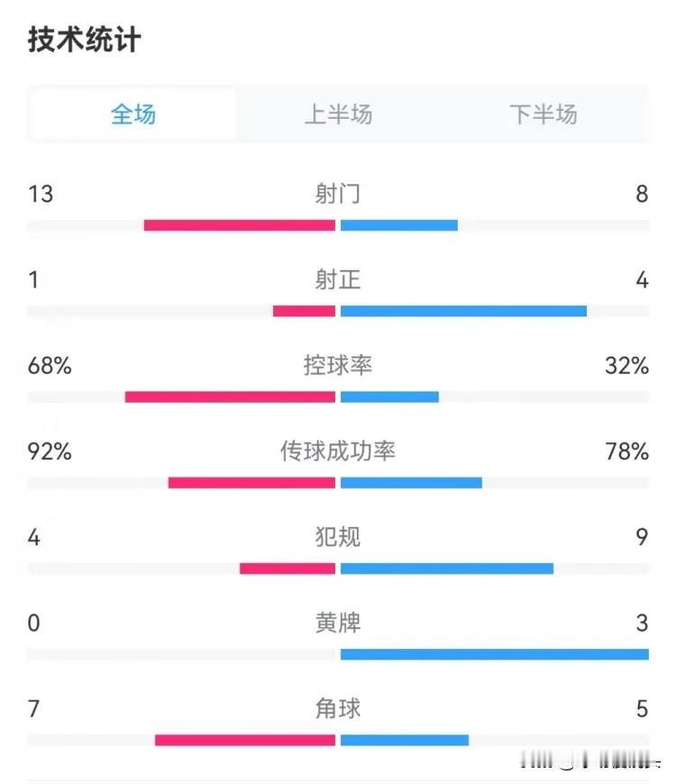Screen dimensions: 676x784
Task: Select the 犯规 stat label
Action: [x=338, y=537]
